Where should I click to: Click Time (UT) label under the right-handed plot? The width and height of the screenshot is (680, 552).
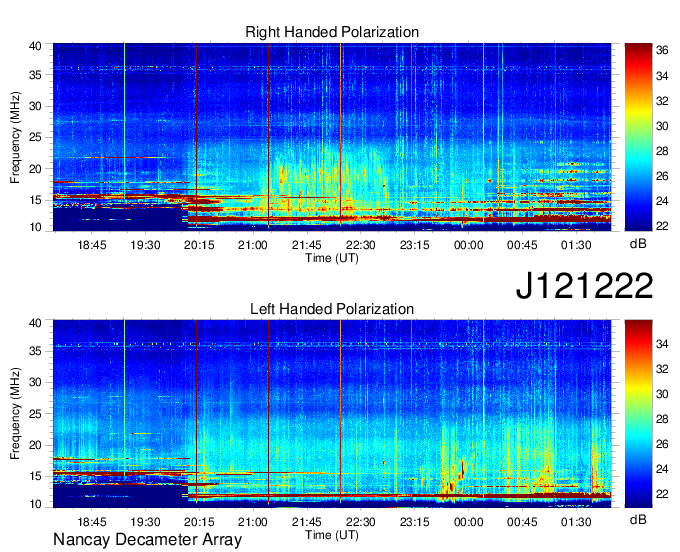tap(332, 258)
